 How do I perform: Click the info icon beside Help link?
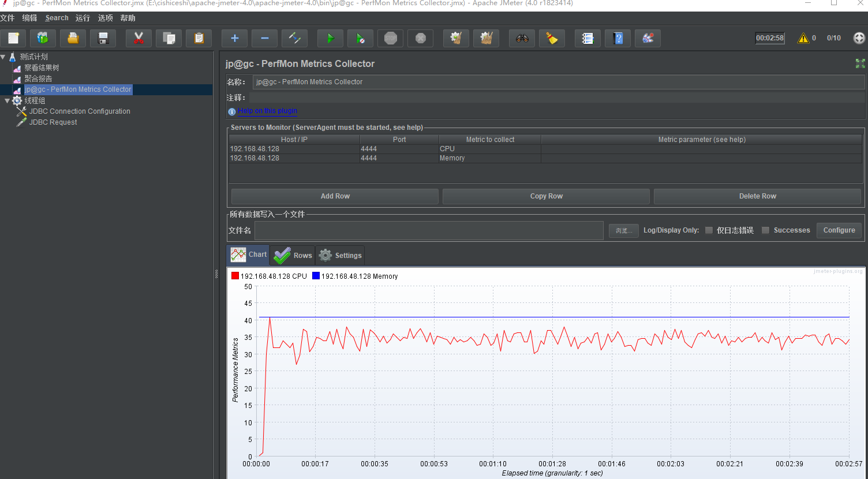tap(232, 111)
